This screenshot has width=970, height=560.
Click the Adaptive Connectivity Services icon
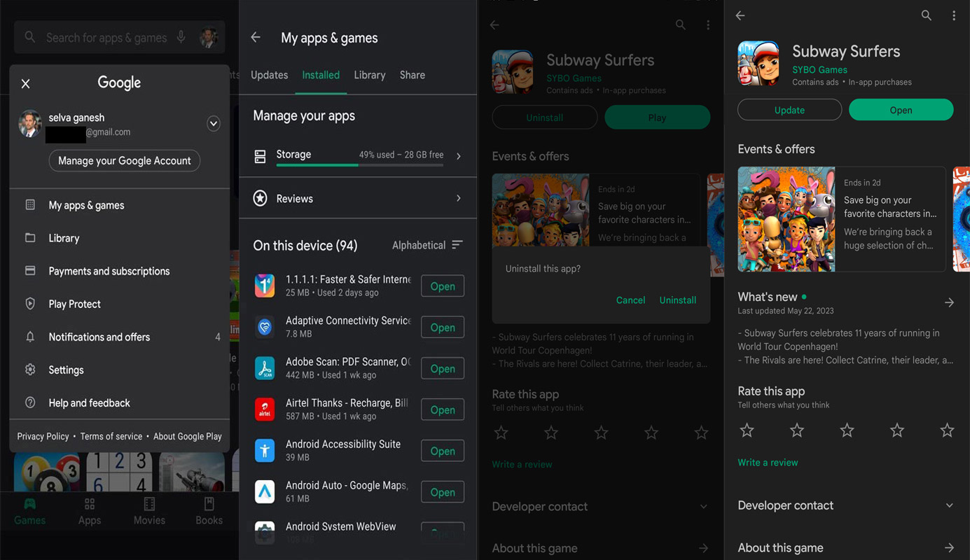(265, 327)
